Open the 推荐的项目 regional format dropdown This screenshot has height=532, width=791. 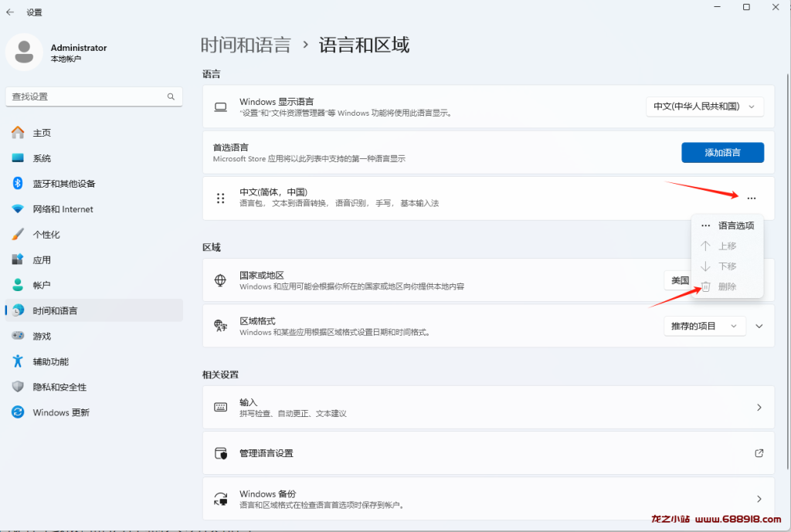pyautogui.click(x=704, y=327)
